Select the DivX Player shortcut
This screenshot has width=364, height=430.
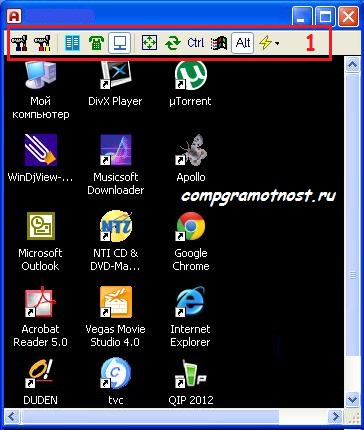116,76
